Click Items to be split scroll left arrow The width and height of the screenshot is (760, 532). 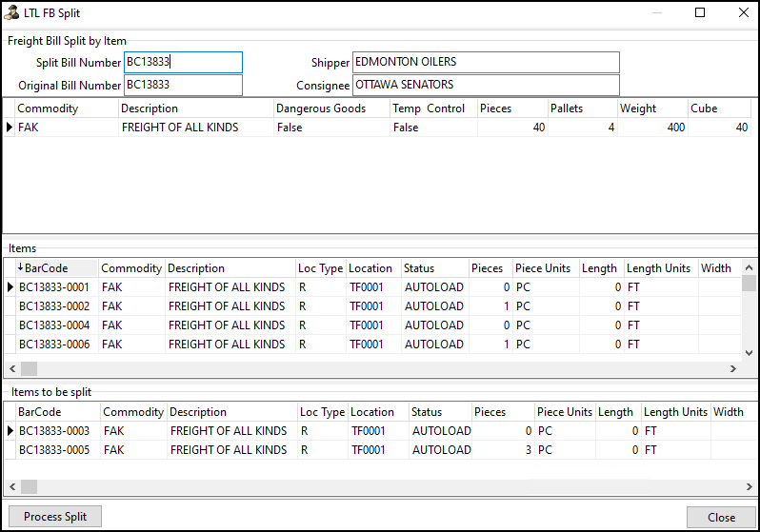12,486
